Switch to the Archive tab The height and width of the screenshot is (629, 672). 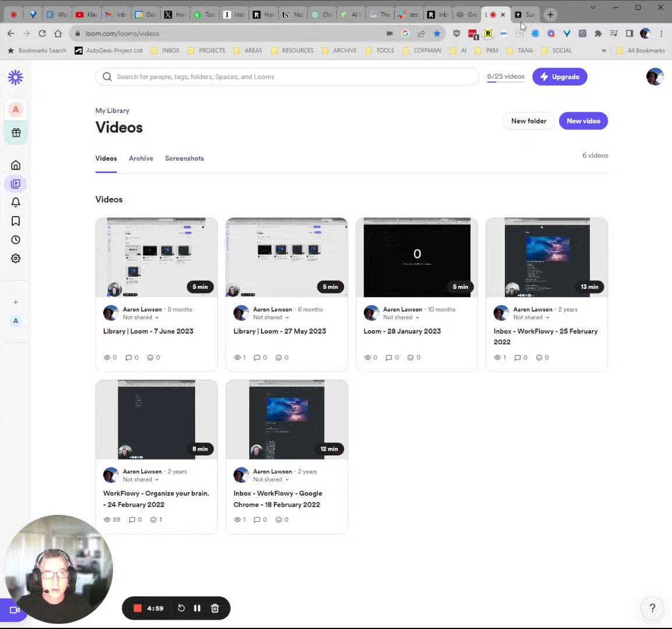[x=141, y=158]
